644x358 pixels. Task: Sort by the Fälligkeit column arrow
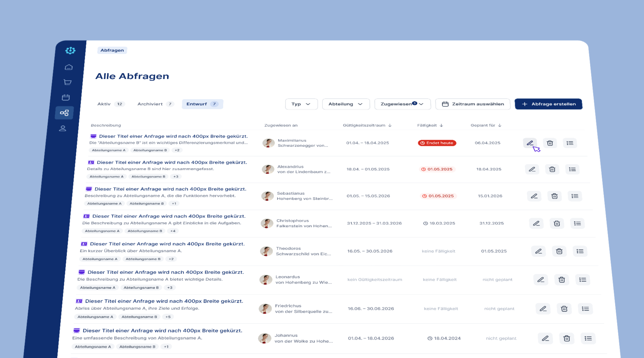[441, 125]
